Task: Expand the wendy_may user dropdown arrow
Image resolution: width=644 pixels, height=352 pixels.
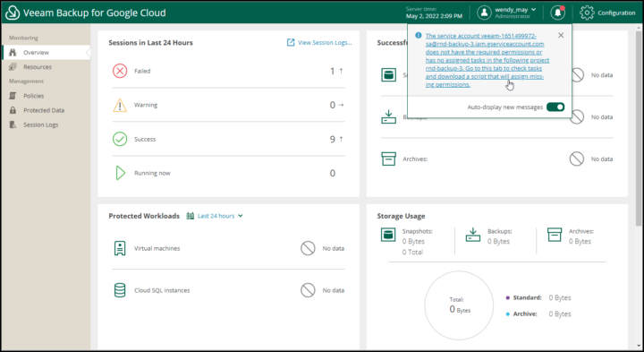Action: coord(533,10)
